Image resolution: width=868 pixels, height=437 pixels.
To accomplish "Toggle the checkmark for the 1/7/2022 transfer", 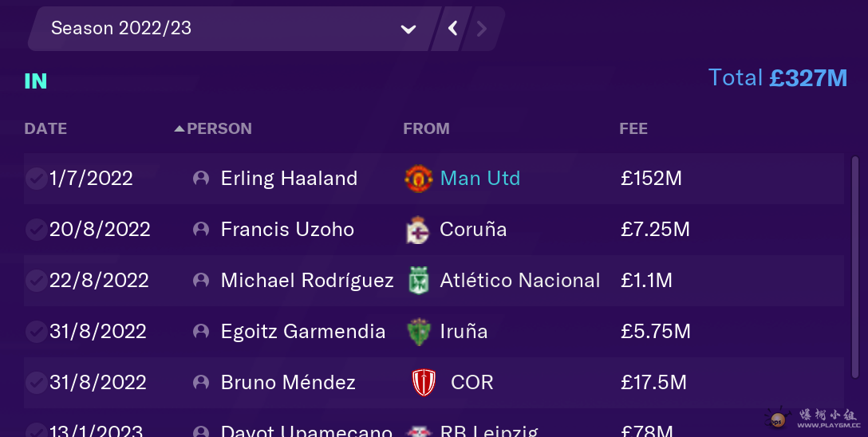I will (x=36, y=179).
